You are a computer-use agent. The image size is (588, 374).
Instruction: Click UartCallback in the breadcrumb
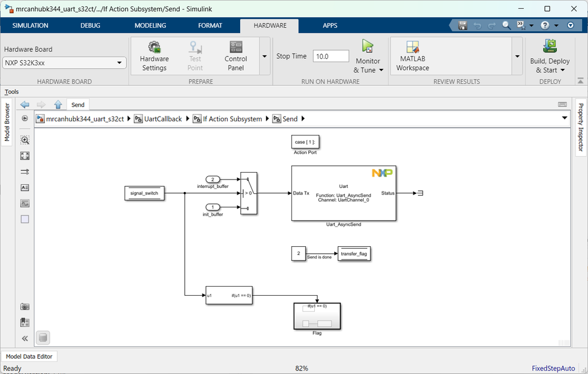[163, 119]
